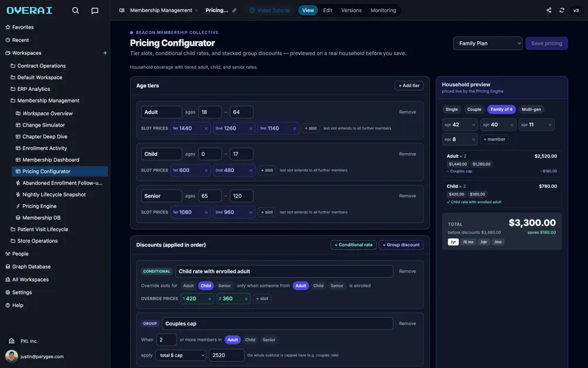Open the v3 version badge
588x368 pixels.
(x=576, y=11)
